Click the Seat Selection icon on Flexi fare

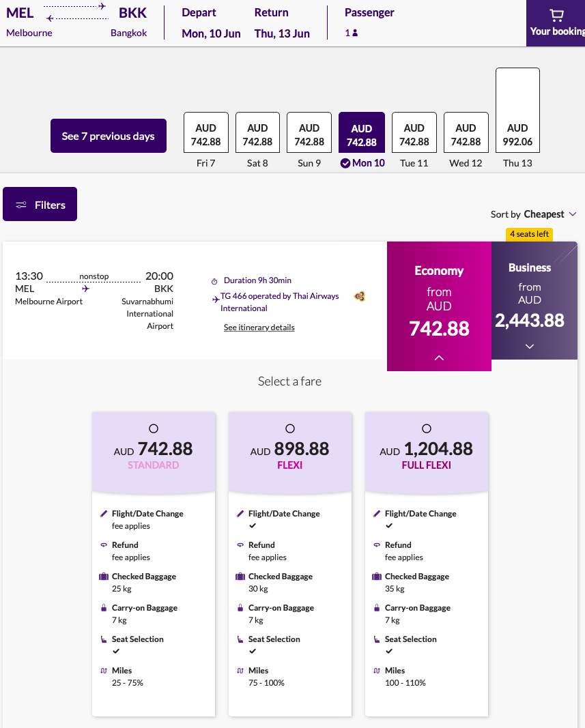239,639
